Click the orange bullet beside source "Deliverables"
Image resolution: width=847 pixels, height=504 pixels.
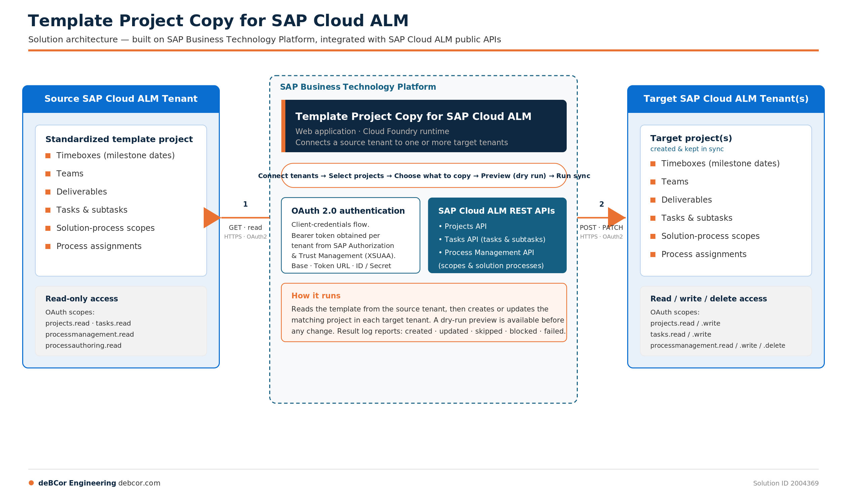[x=48, y=192]
